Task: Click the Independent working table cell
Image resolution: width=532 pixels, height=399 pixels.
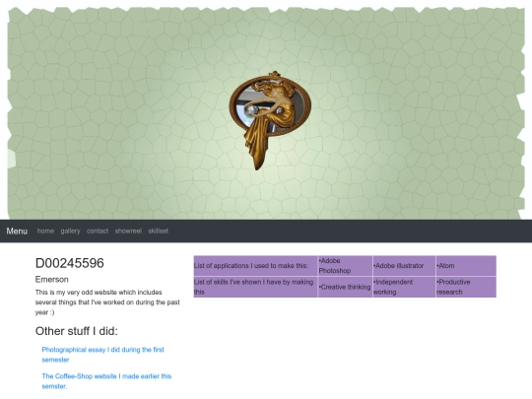Action: tap(404, 287)
